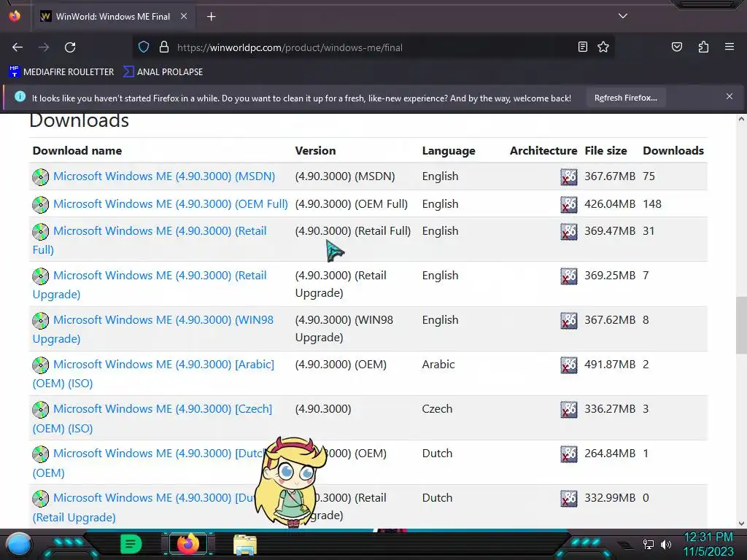The image size is (747, 560).
Task: Click the Language column header
Action: tap(449, 151)
